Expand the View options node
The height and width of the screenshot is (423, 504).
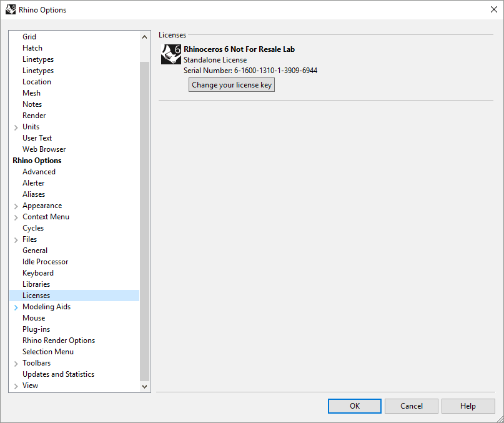pyautogui.click(x=16, y=386)
